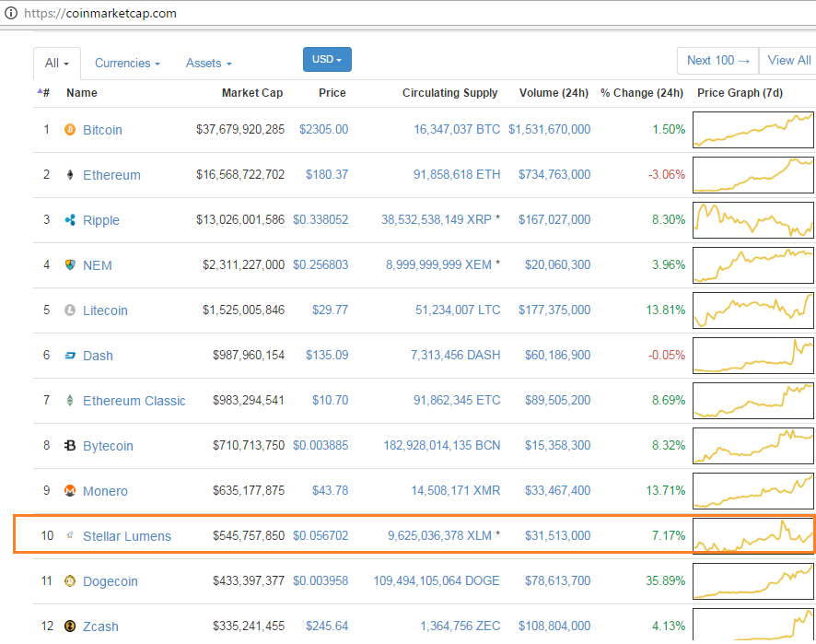Click the Ripple logo icon
This screenshot has height=644, width=816.
point(70,219)
